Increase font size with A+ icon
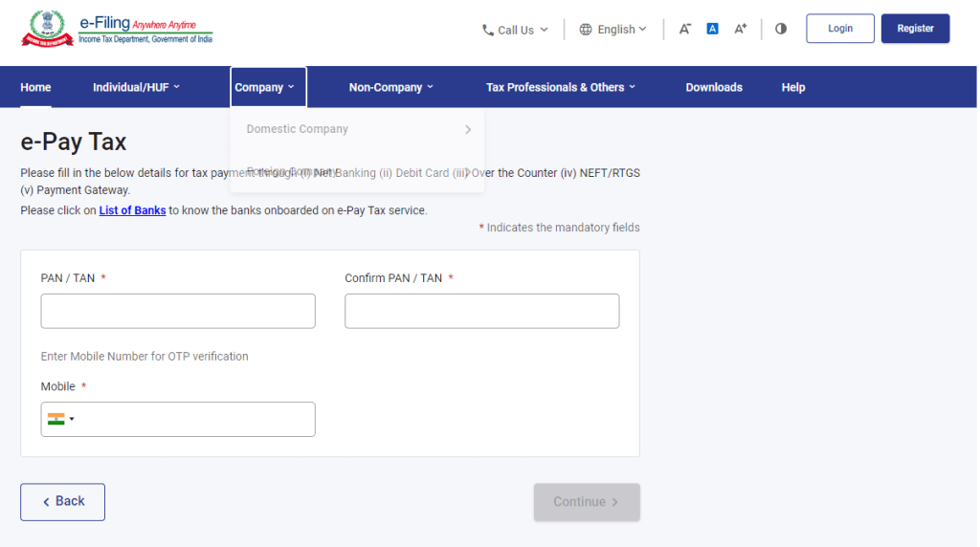This screenshot has height=547, width=980. click(x=740, y=29)
